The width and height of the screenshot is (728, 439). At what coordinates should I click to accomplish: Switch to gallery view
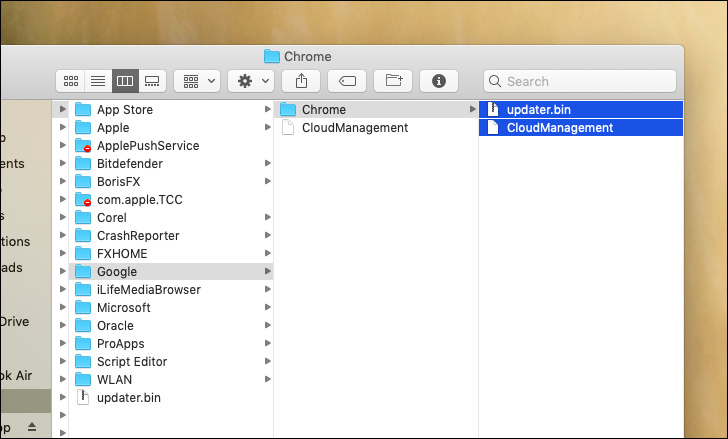click(x=152, y=82)
